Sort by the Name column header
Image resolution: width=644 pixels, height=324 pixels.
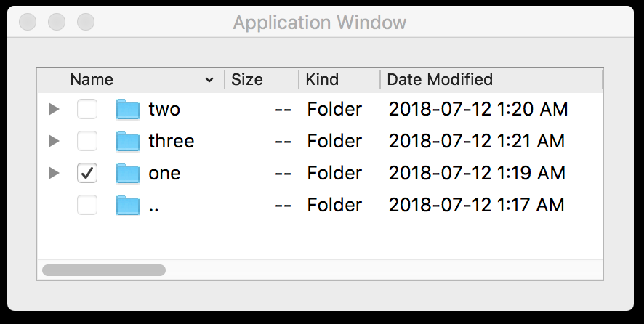(92, 80)
